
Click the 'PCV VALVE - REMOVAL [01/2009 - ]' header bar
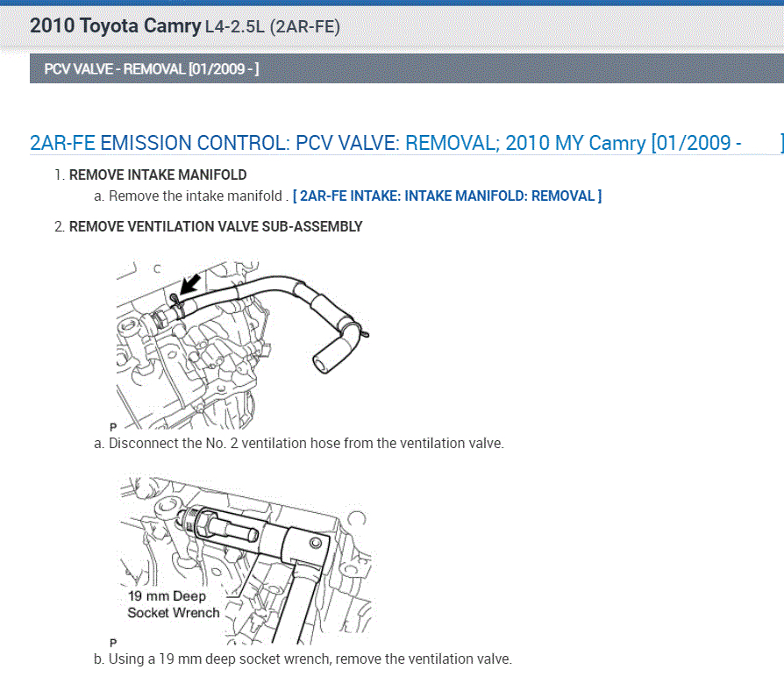tap(407, 68)
